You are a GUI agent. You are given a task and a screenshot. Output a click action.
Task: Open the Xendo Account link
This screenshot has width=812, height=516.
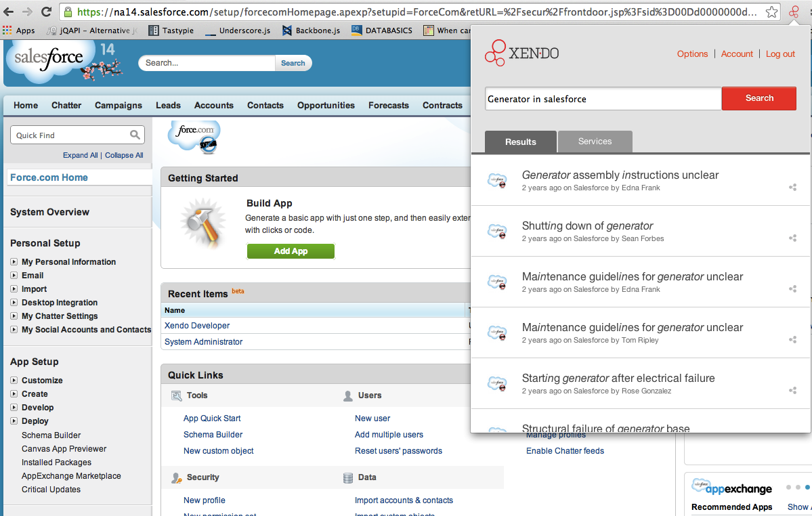tap(737, 53)
